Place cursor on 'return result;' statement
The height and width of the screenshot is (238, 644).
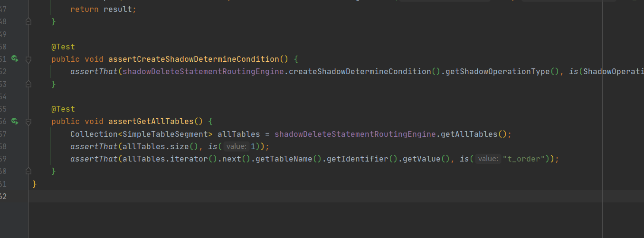coord(103,10)
